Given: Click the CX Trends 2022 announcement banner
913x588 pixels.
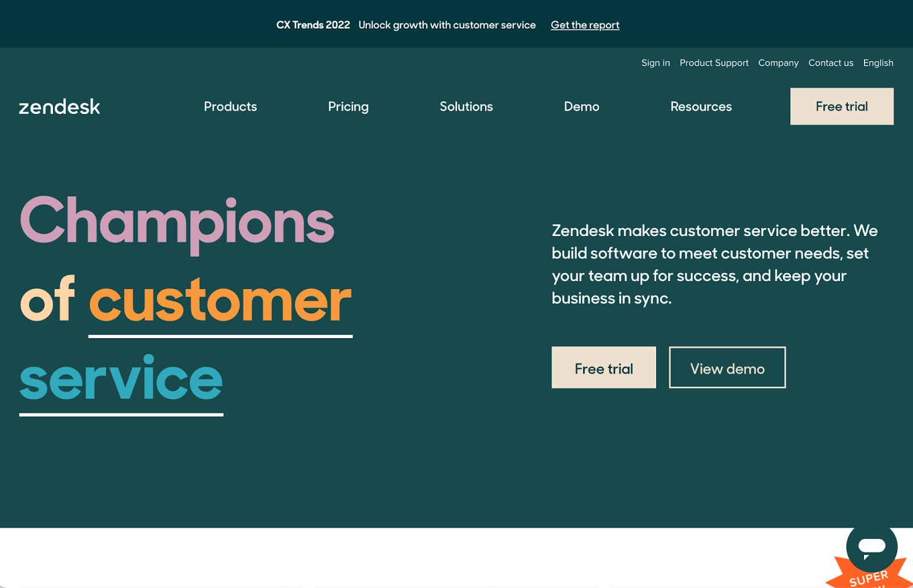Looking at the screenshot, I should click(x=313, y=25).
